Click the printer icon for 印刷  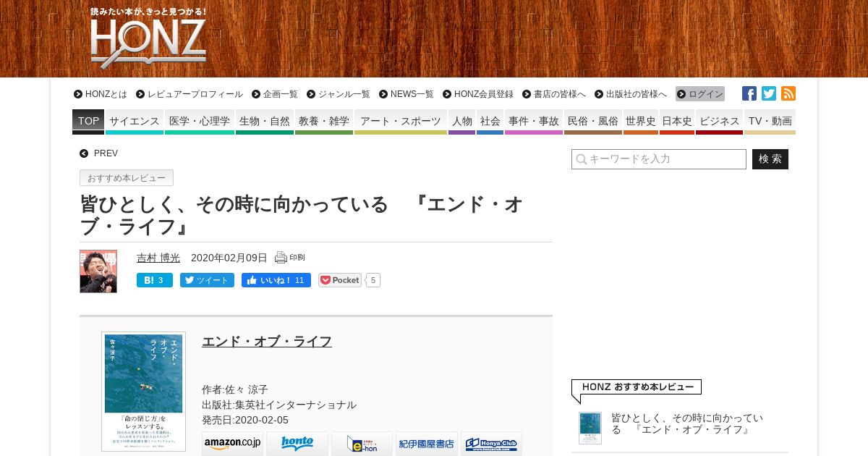281,258
